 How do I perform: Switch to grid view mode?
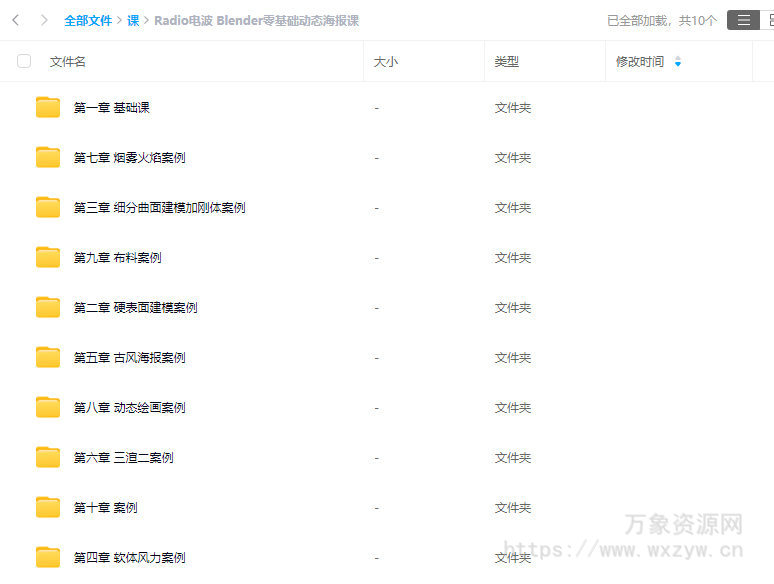click(768, 20)
